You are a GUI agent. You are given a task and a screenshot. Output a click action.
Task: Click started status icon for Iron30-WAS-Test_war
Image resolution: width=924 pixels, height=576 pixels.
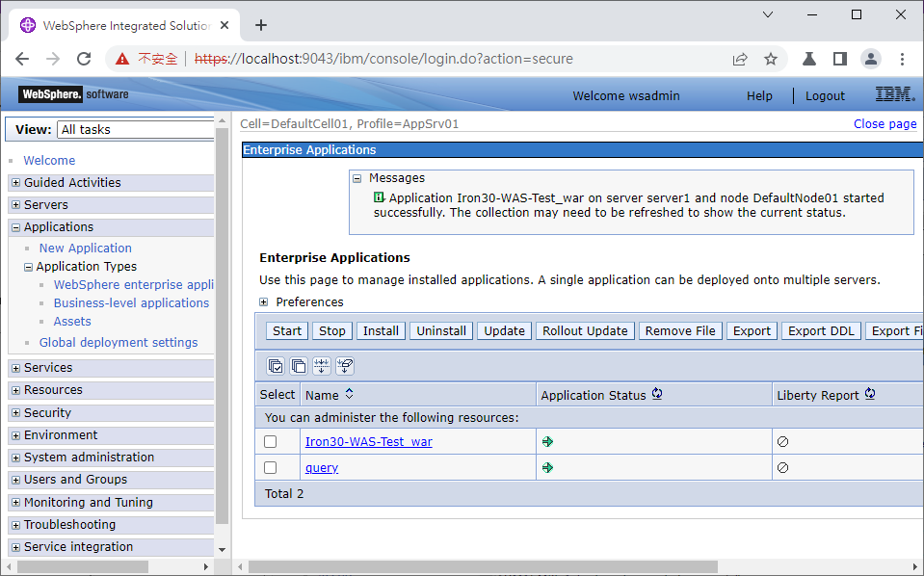[547, 442]
